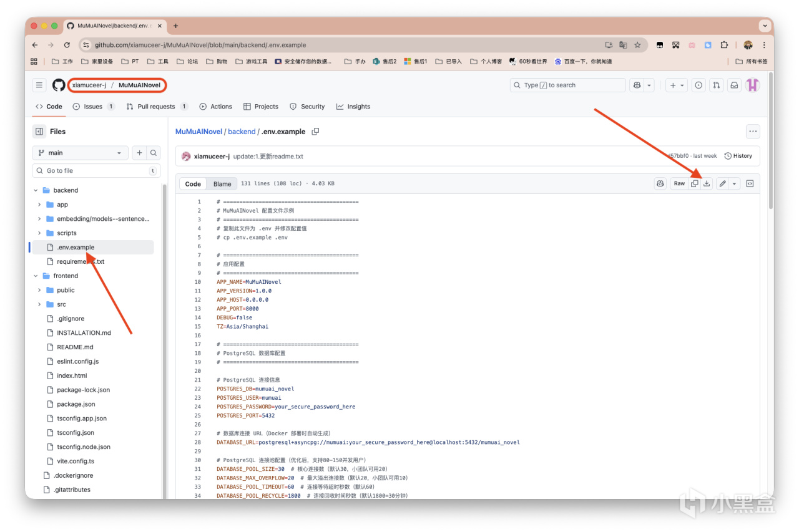Open the create new plus dropdown
799x532 pixels.
tap(676, 85)
